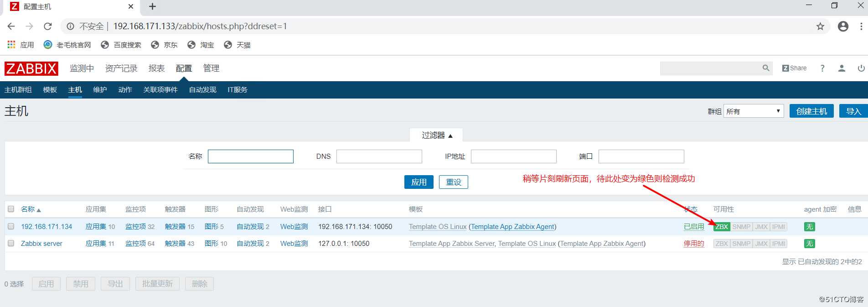
Task: Go to 主机群组 submenu
Action: coord(18,90)
